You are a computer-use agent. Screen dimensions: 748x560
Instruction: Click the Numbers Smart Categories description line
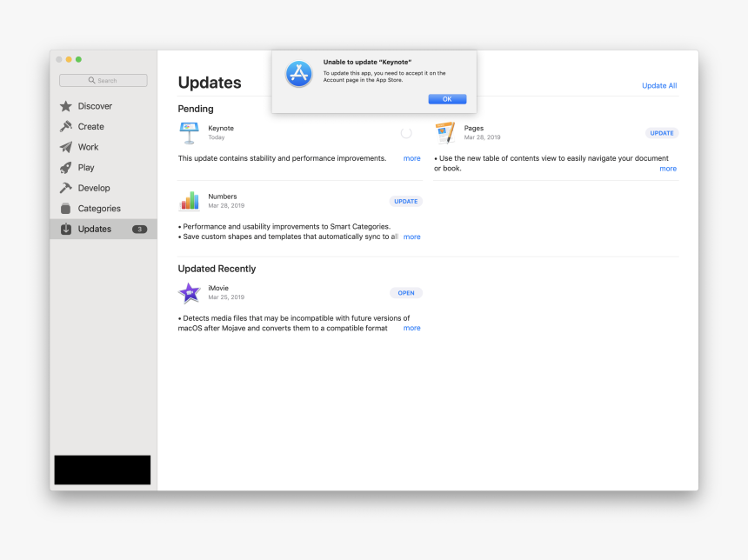[x=284, y=227]
